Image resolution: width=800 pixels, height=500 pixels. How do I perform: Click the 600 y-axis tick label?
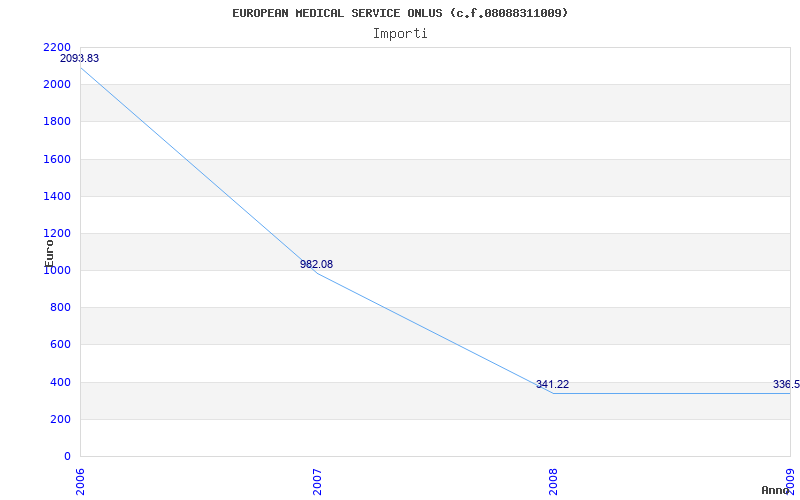coord(60,345)
